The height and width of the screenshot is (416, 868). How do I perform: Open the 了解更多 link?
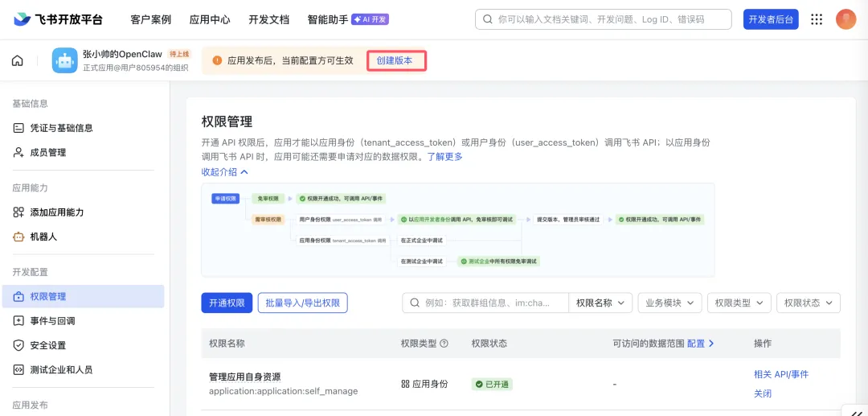coord(444,157)
